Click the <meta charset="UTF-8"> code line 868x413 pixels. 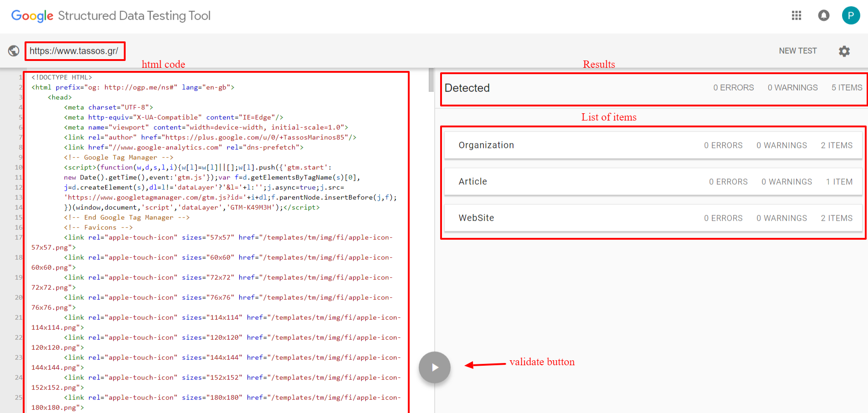click(108, 107)
